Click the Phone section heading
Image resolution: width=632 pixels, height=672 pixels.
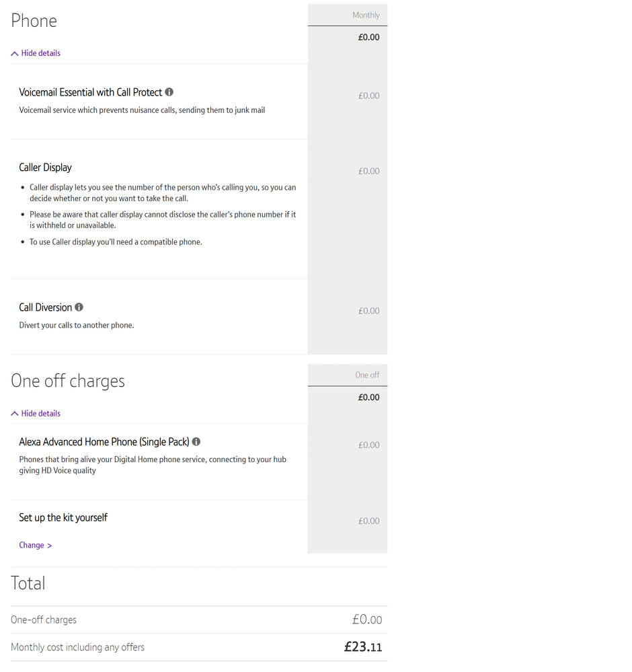(34, 21)
